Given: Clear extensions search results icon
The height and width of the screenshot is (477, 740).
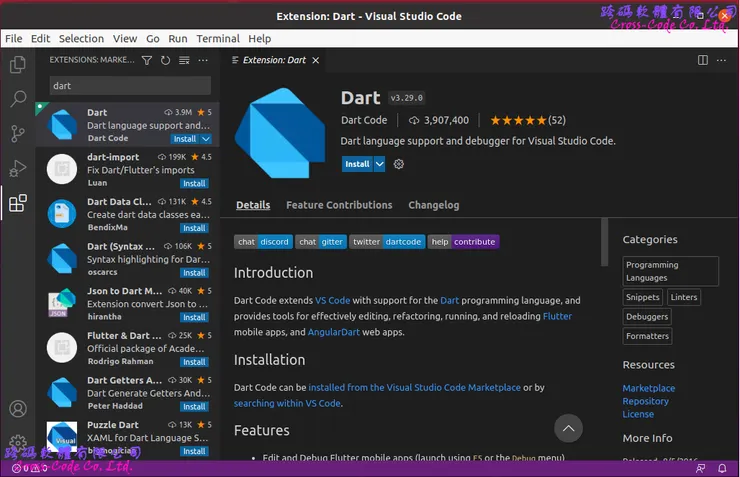Looking at the screenshot, I should click(185, 60).
